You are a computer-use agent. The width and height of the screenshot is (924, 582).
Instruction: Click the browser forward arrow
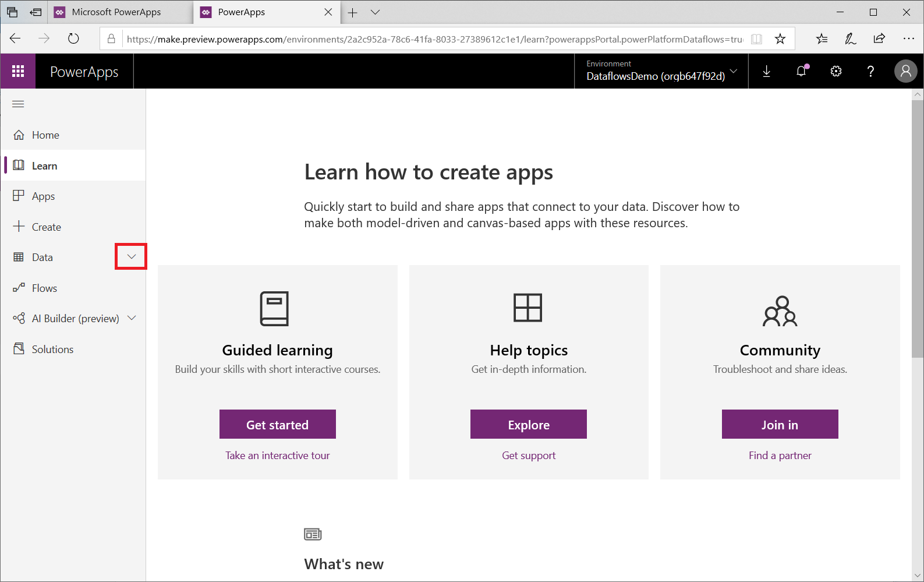click(44, 39)
